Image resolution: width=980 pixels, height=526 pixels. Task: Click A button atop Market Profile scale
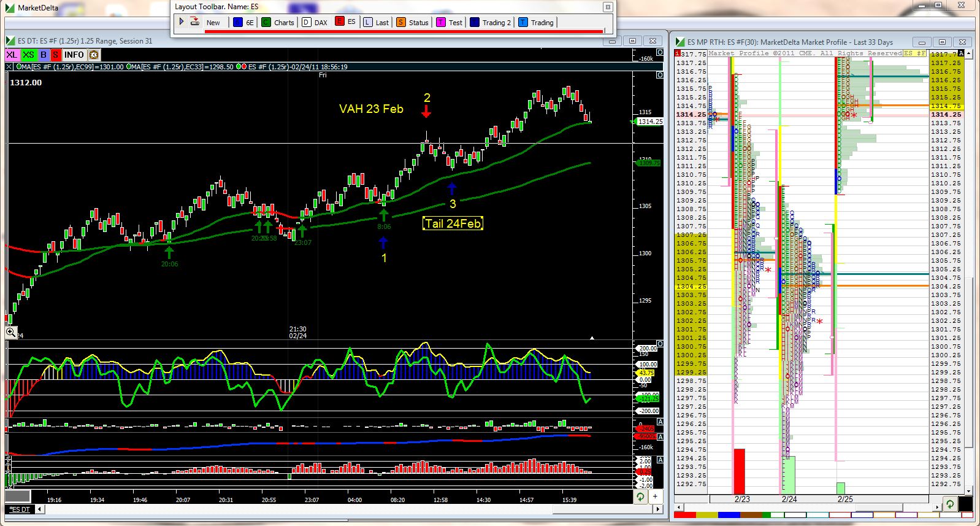pyautogui.click(x=961, y=53)
